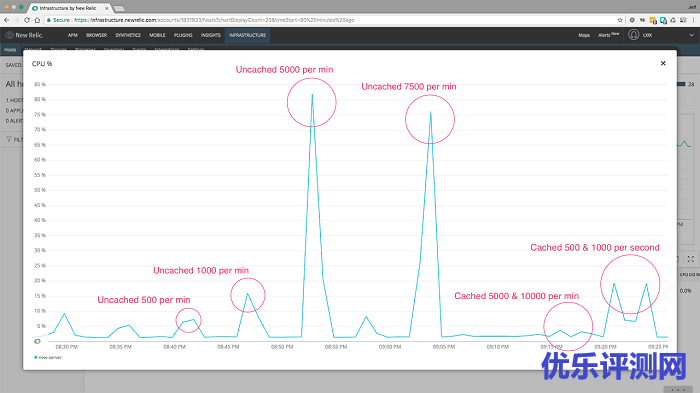Click the recycle-arrows extension icon
The width and height of the screenshot is (700, 393).
pos(673,20)
